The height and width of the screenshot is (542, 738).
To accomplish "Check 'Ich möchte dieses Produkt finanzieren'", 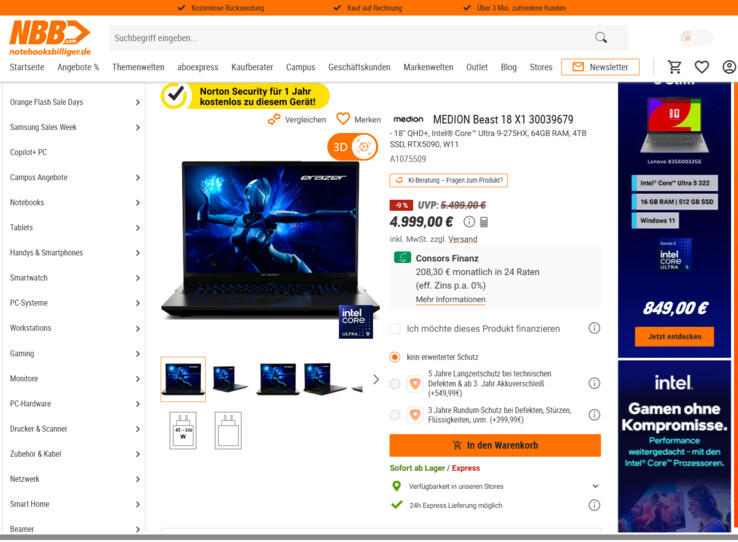I will (395, 328).
